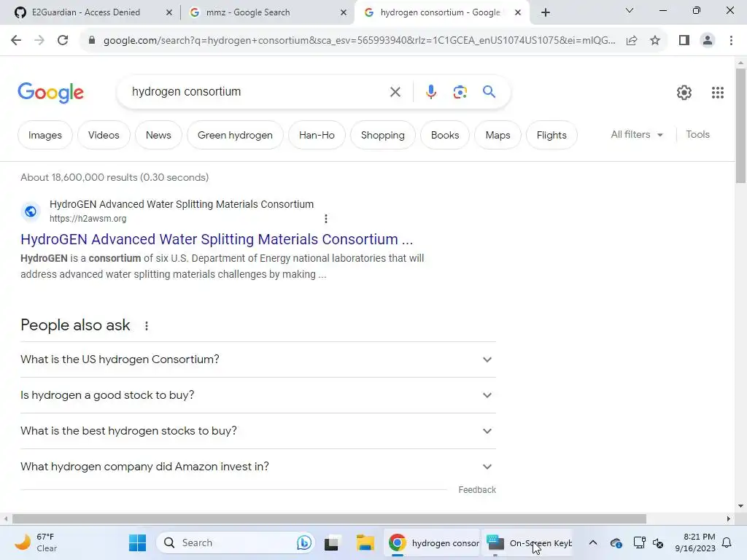Open the notifications bell
The image size is (747, 560).
tap(727, 542)
